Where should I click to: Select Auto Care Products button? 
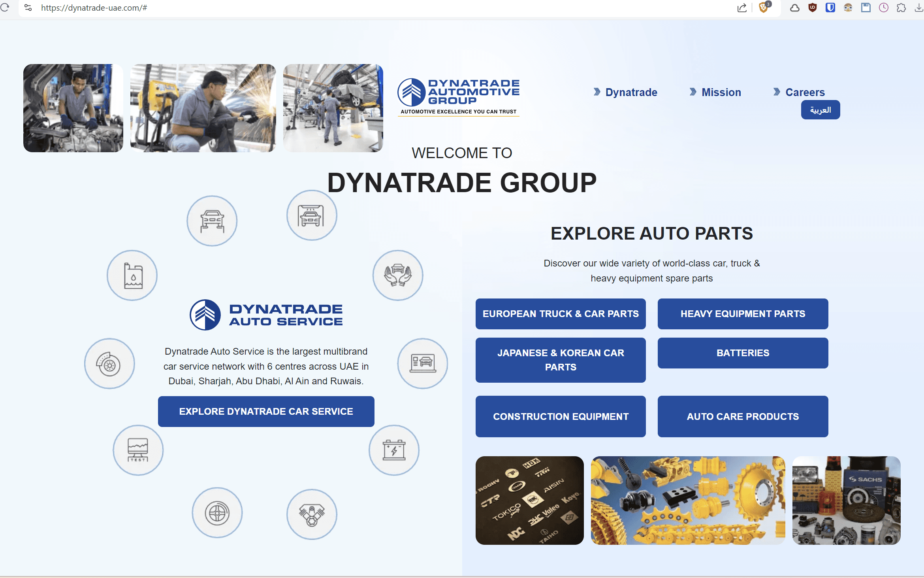[743, 417]
